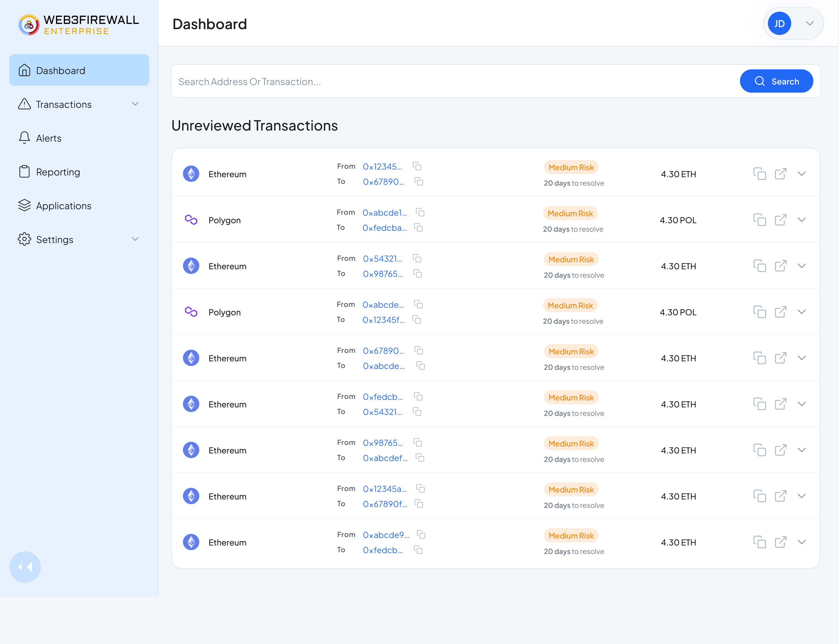Copy From address 0xabcde9... in last row
Screen dimensions: 839x644
coord(421,534)
